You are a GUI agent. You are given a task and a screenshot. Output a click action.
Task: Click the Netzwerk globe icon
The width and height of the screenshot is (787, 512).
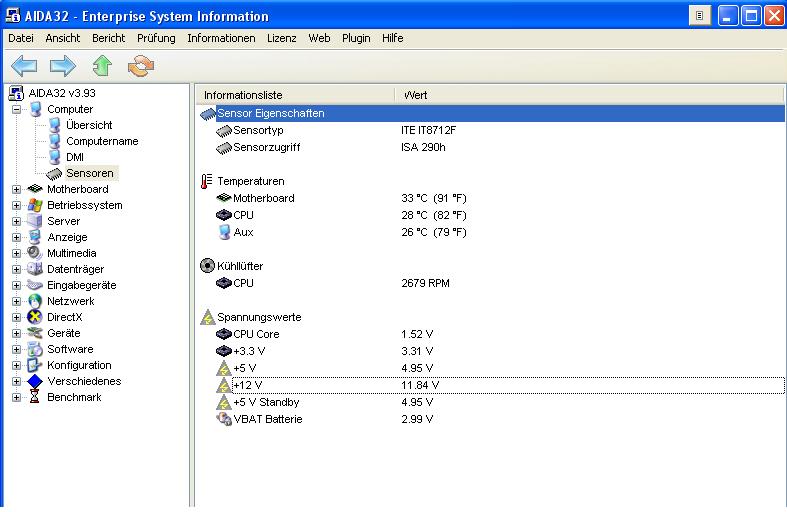35,301
